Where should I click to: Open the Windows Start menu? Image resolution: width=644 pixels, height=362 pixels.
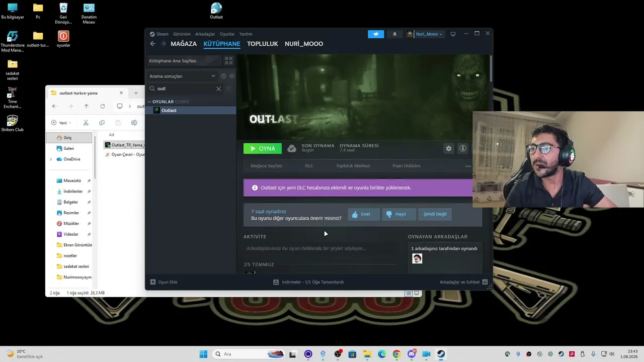pos(203,354)
